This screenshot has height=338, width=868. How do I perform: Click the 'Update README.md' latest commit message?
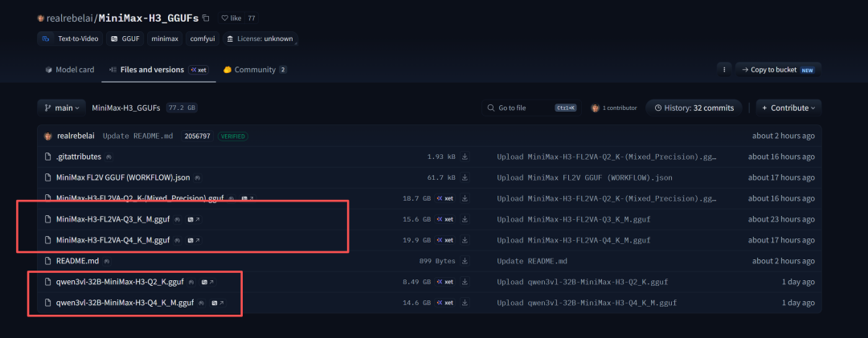138,136
